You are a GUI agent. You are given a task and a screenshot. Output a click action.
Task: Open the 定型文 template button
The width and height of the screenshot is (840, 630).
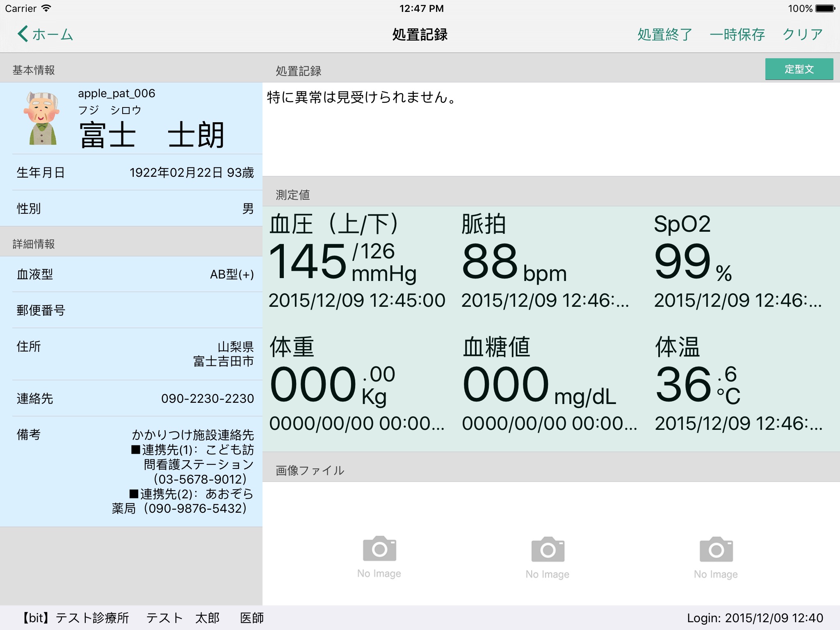coord(799,69)
